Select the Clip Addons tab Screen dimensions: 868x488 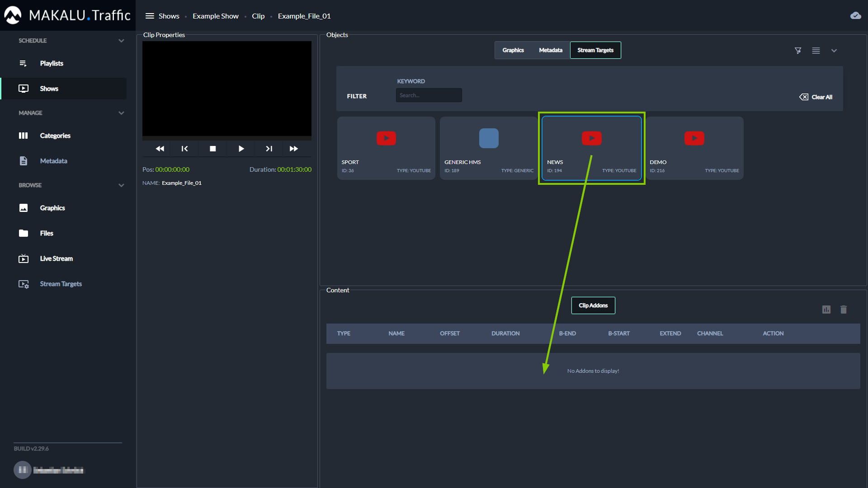(x=593, y=305)
